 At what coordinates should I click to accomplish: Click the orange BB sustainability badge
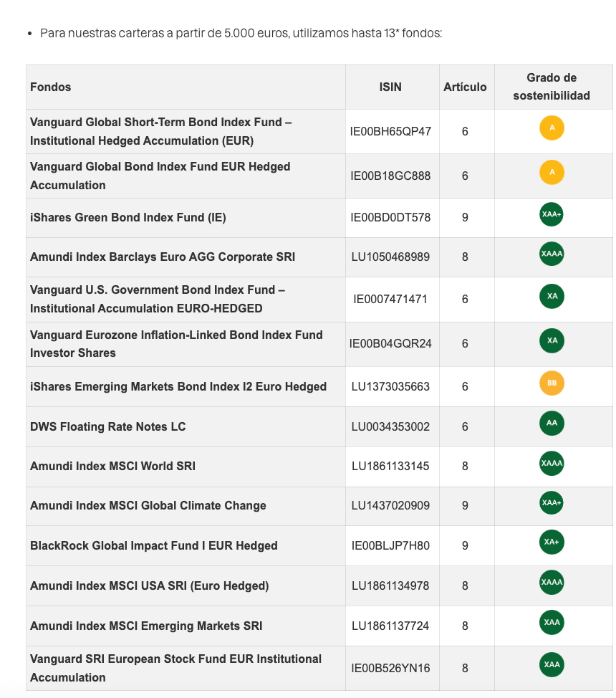pyautogui.click(x=552, y=383)
